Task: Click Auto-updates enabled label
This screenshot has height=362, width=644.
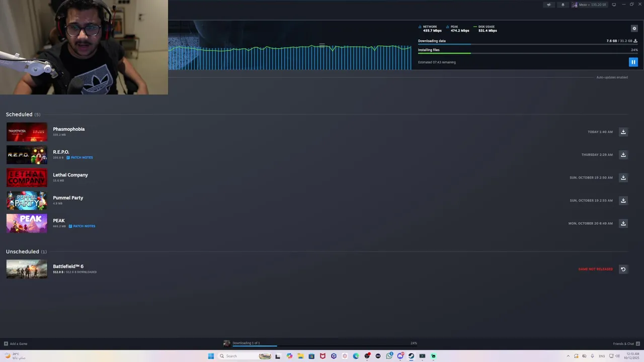Action: [612, 77]
